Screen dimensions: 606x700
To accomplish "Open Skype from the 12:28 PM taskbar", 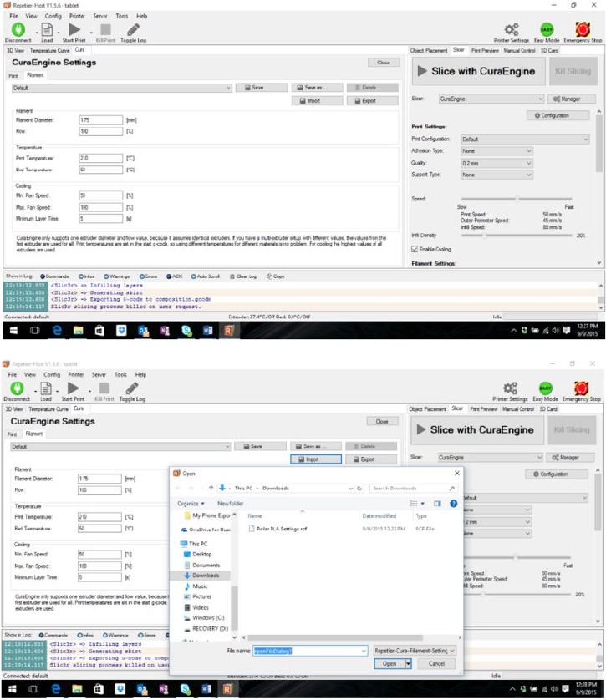I will click(185, 689).
